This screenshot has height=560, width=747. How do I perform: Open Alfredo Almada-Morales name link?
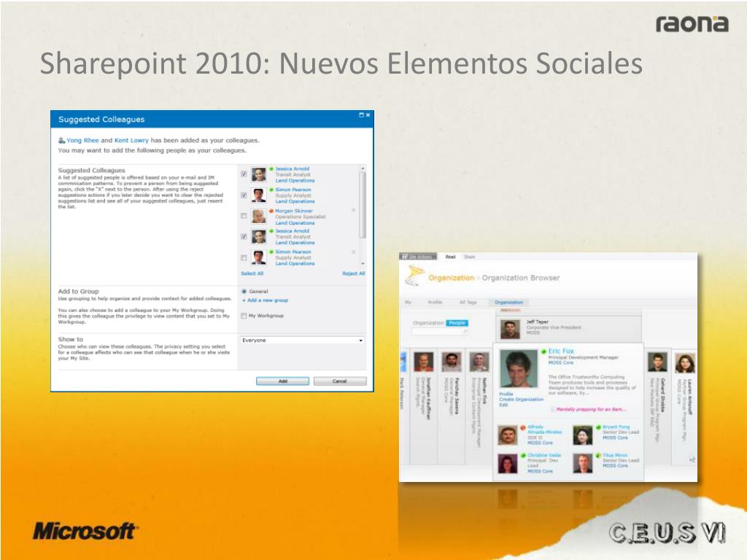pyautogui.click(x=544, y=429)
